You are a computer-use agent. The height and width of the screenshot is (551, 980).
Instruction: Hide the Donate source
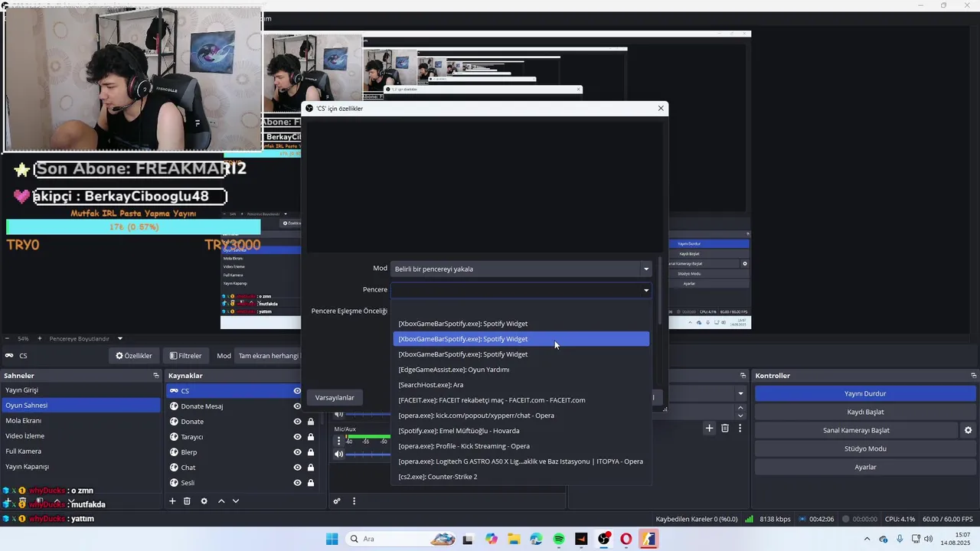click(297, 422)
